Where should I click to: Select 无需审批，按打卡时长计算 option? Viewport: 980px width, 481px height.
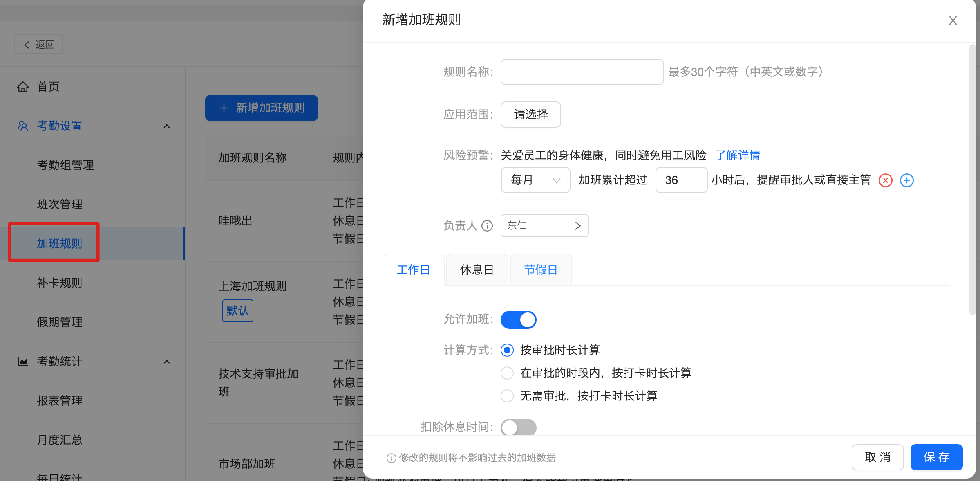click(507, 396)
